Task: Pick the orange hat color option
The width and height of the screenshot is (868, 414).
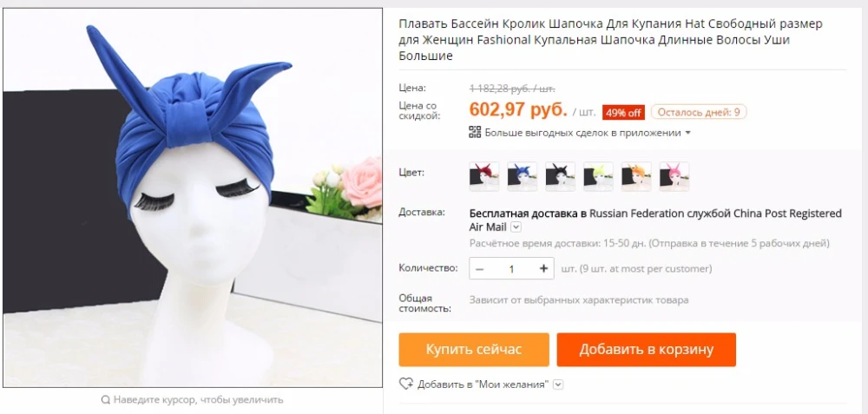Action: click(x=636, y=176)
